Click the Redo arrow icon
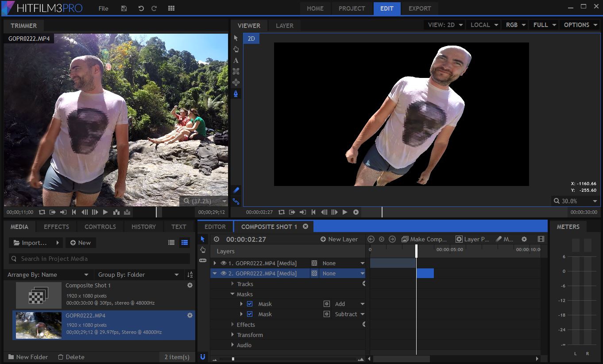 click(x=154, y=8)
